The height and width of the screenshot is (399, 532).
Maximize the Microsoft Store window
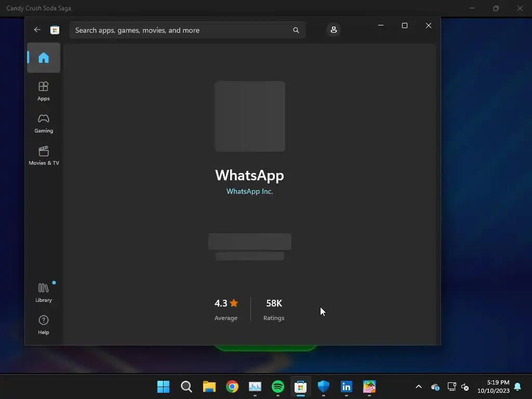point(404,25)
